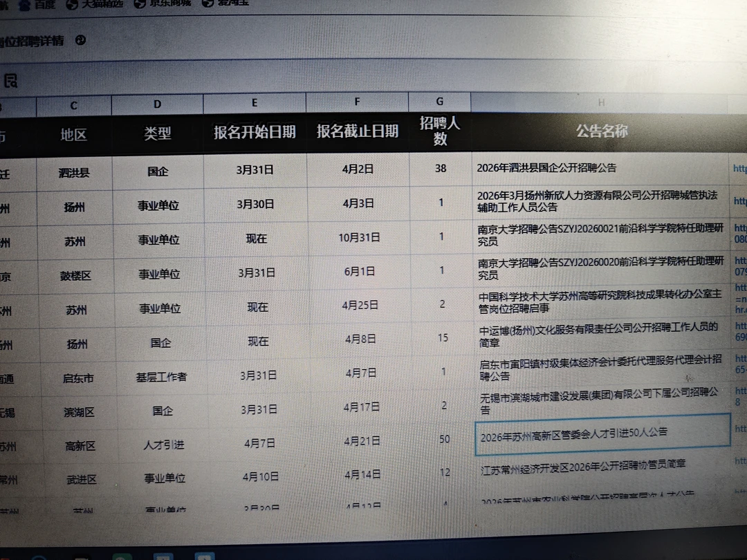The width and height of the screenshot is (747, 560).
Task: Select the 4月8日 deadline cell
Action: (360, 339)
